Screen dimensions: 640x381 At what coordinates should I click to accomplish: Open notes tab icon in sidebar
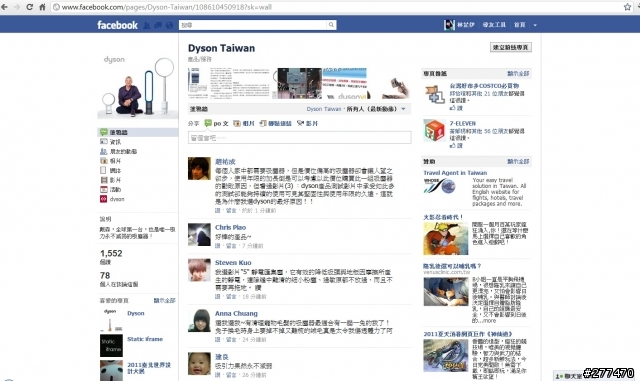[103, 170]
